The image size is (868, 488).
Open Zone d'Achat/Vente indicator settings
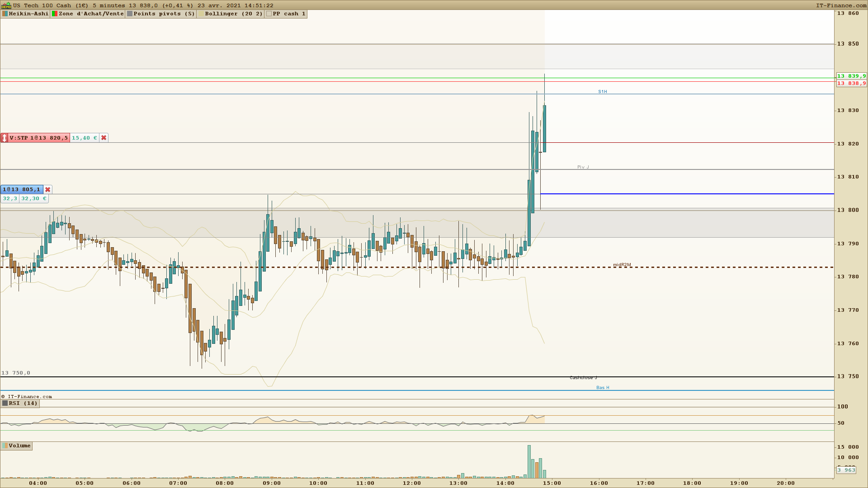coord(91,14)
